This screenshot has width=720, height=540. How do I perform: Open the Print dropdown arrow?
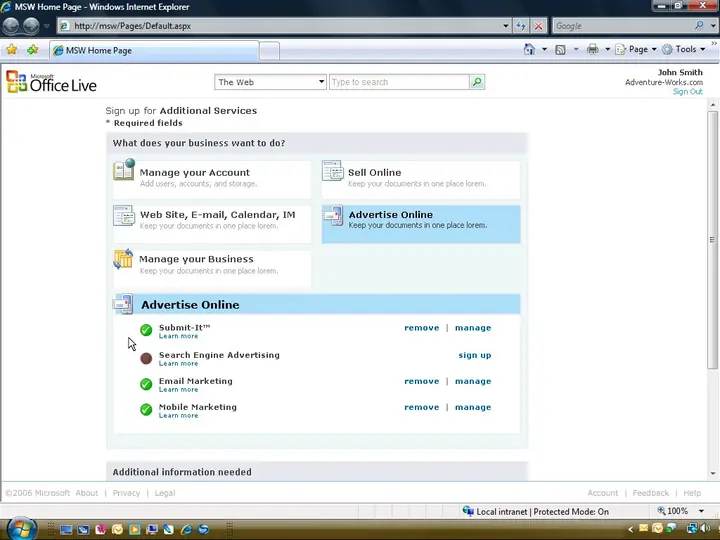pyautogui.click(x=607, y=49)
